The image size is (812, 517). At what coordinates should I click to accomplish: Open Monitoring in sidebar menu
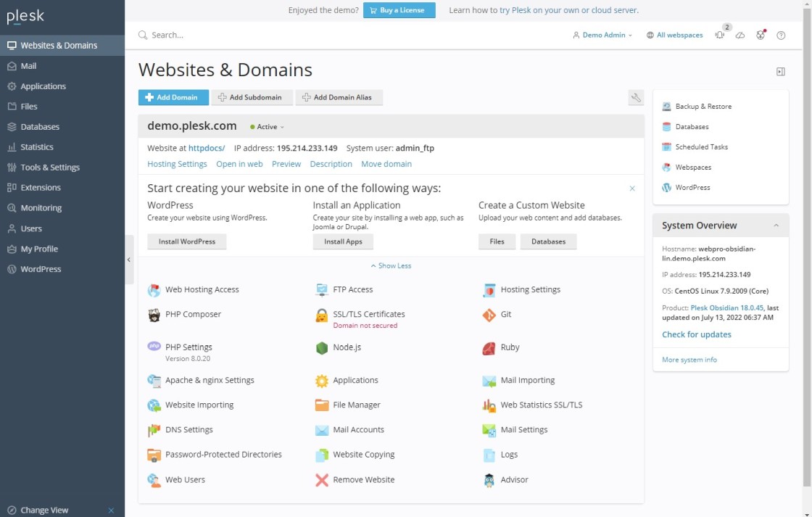pyautogui.click(x=62, y=207)
